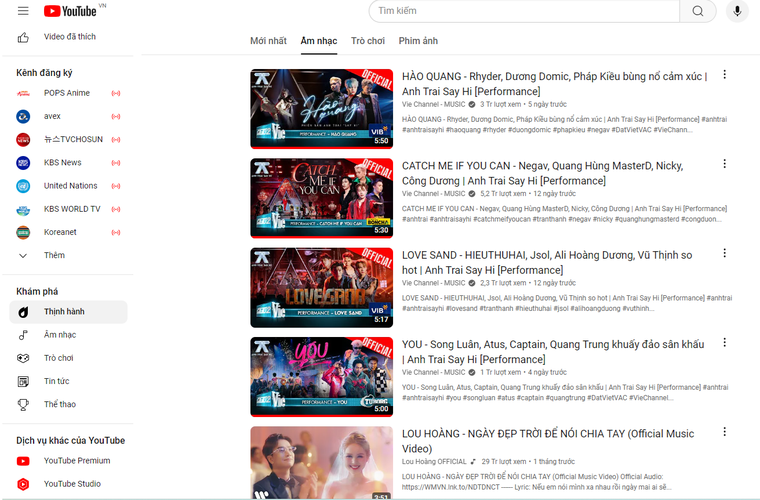Screen dimensions: 760x500
Task: Click the Trò chơi gamepad icon
Action: 23,358
